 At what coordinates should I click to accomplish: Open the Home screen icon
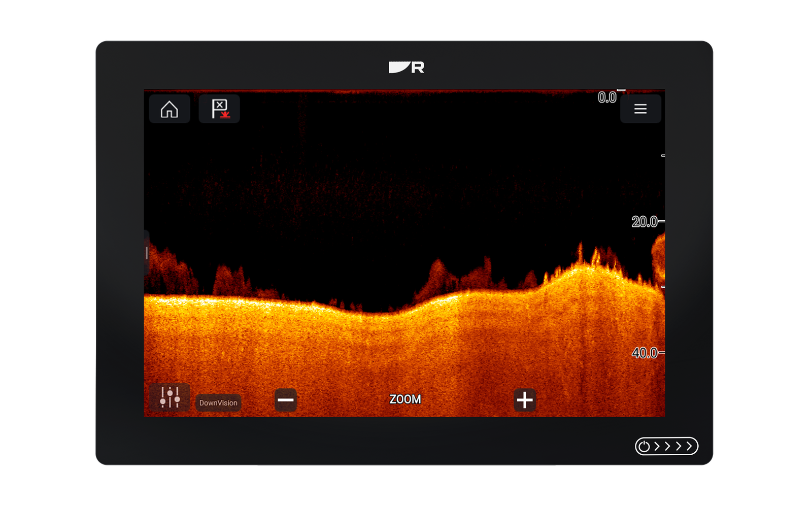click(x=170, y=109)
